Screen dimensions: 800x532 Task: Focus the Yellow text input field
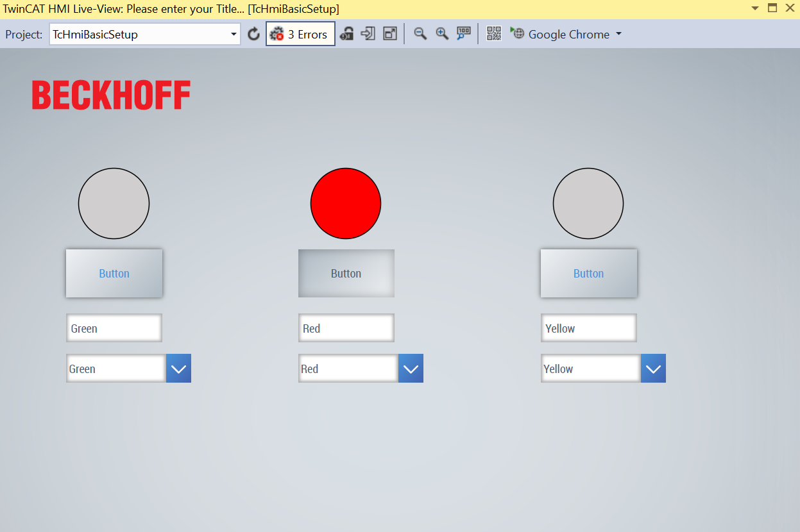(x=589, y=328)
